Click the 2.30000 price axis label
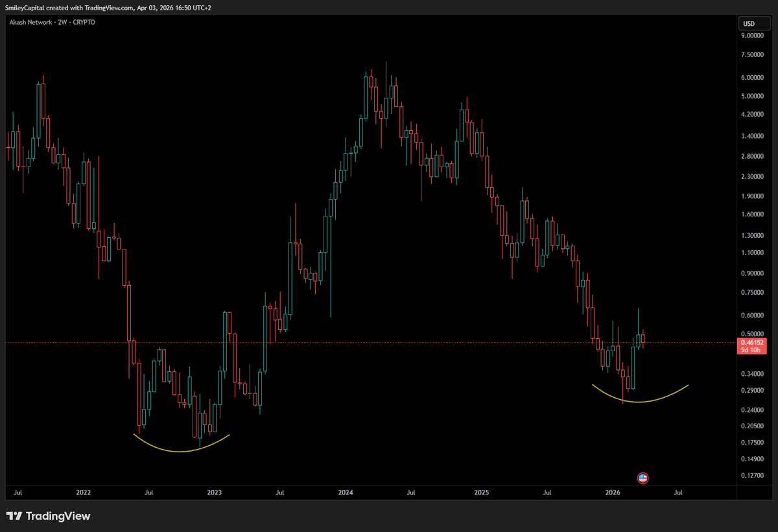 tap(752, 176)
